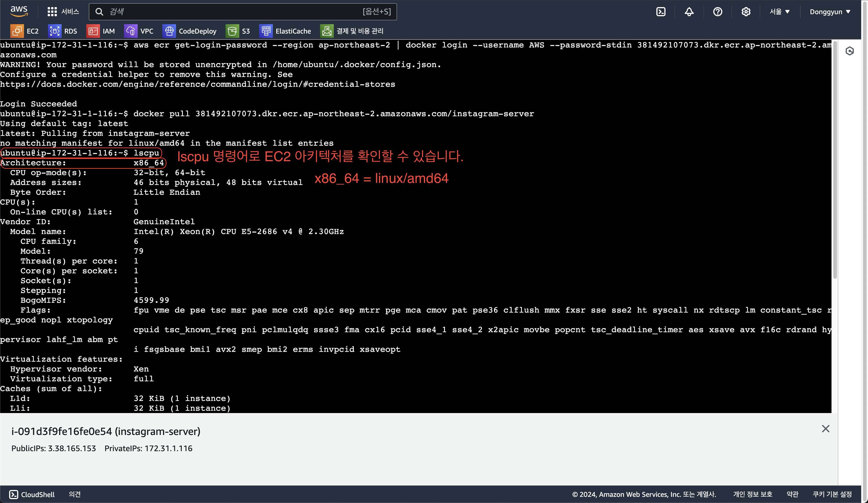Viewport: 868px width, 503px height.
Task: Open the 결제 및 비용 관리 shortcut
Action: pos(352,31)
